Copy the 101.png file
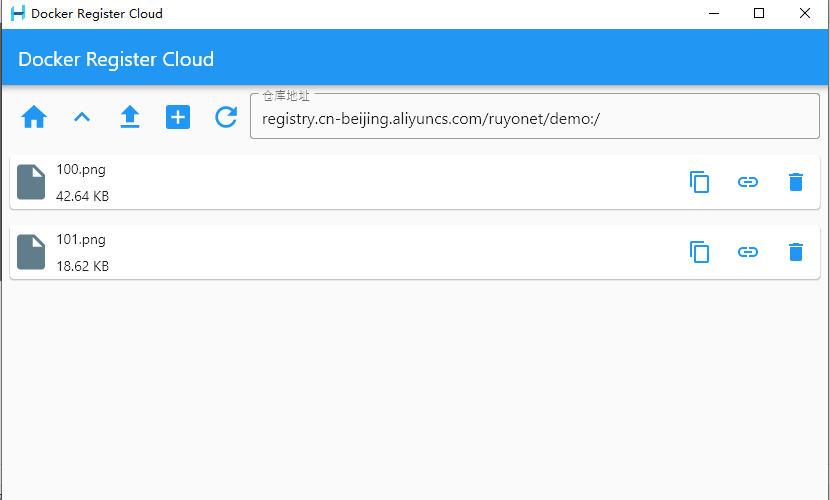The image size is (830, 500). [x=700, y=252]
